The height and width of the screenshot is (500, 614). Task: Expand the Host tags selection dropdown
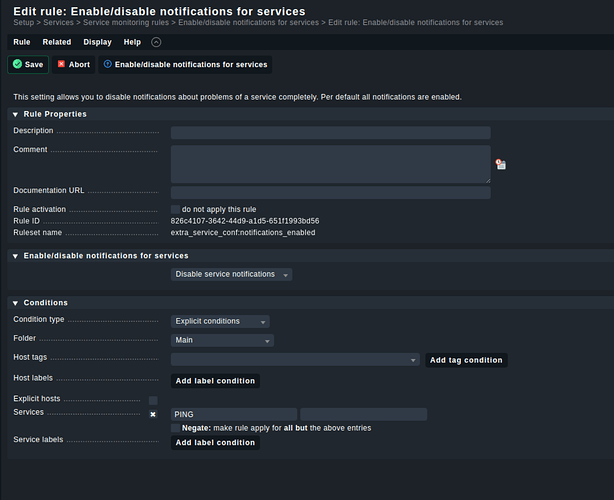[295, 360]
